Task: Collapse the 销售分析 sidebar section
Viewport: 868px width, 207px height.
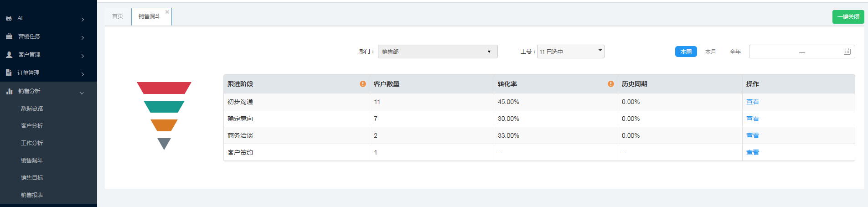Action: point(82,93)
